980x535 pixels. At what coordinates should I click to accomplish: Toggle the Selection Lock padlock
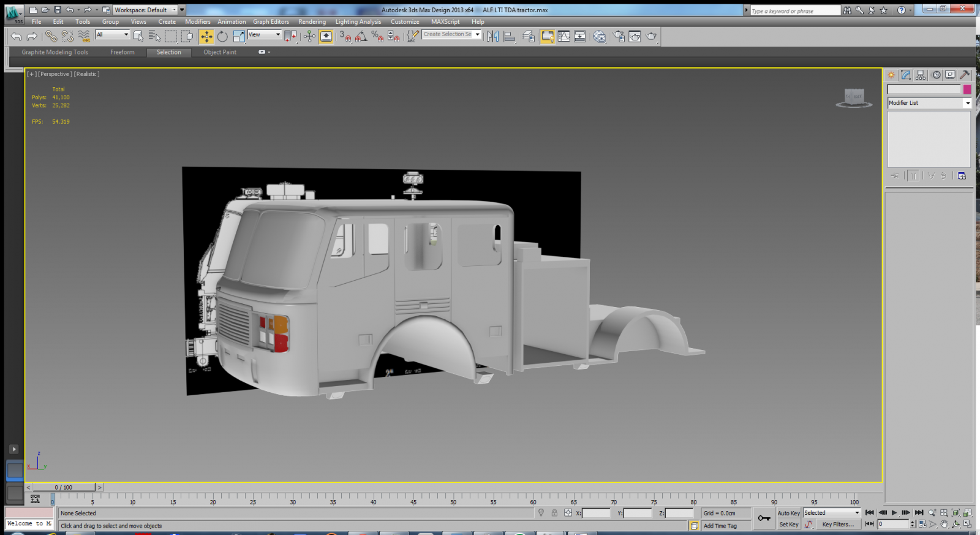(x=554, y=513)
